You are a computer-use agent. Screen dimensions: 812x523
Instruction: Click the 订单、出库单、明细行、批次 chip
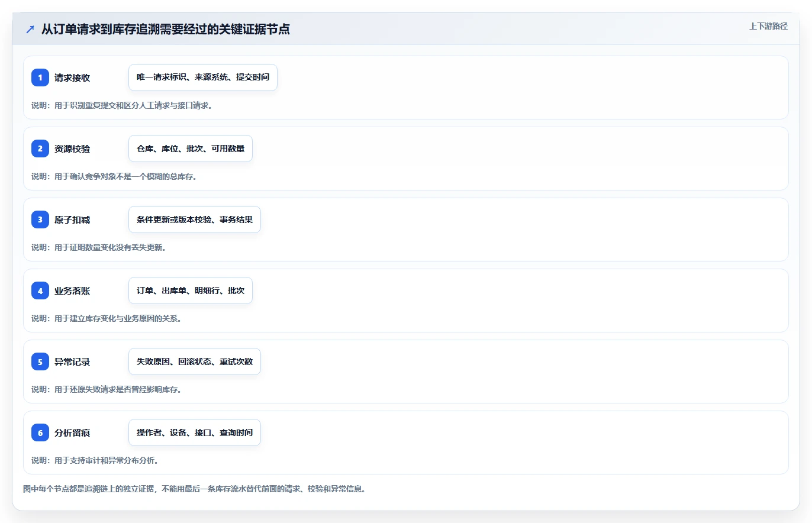pyautogui.click(x=191, y=290)
